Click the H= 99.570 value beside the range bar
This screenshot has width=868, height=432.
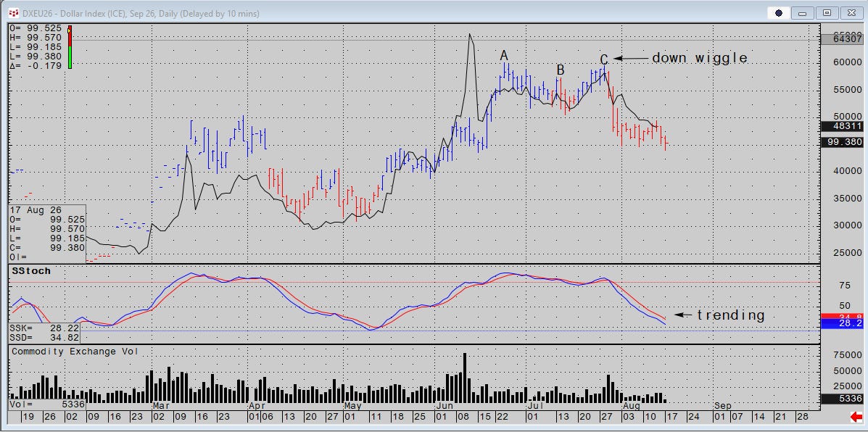[36, 37]
